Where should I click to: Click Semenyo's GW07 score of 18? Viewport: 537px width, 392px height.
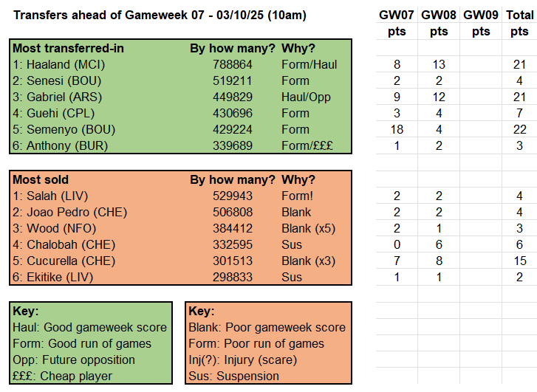click(x=397, y=129)
